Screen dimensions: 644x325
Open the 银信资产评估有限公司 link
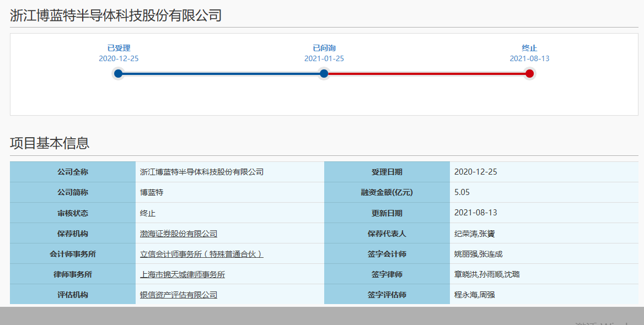pos(179,295)
